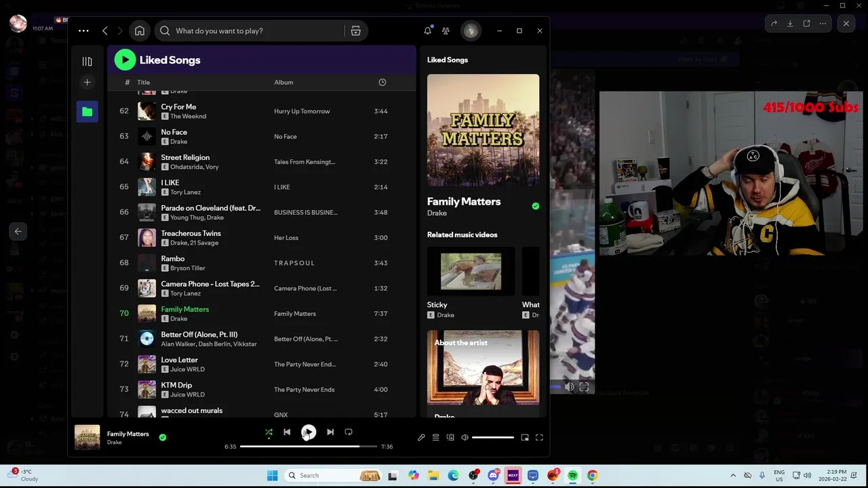The width and height of the screenshot is (868, 488).
Task: Click the 'Rambo' track cover thumbnail
Action: [146, 263]
